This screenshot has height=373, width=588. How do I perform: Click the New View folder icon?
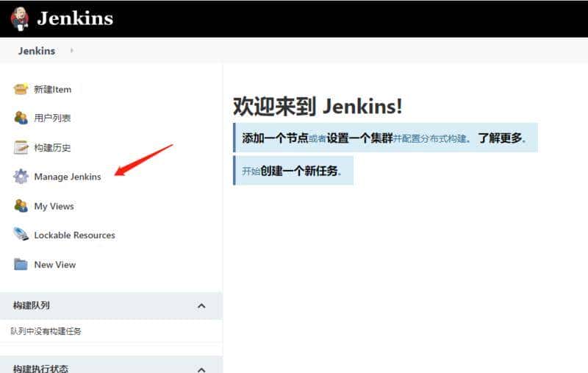coord(21,264)
